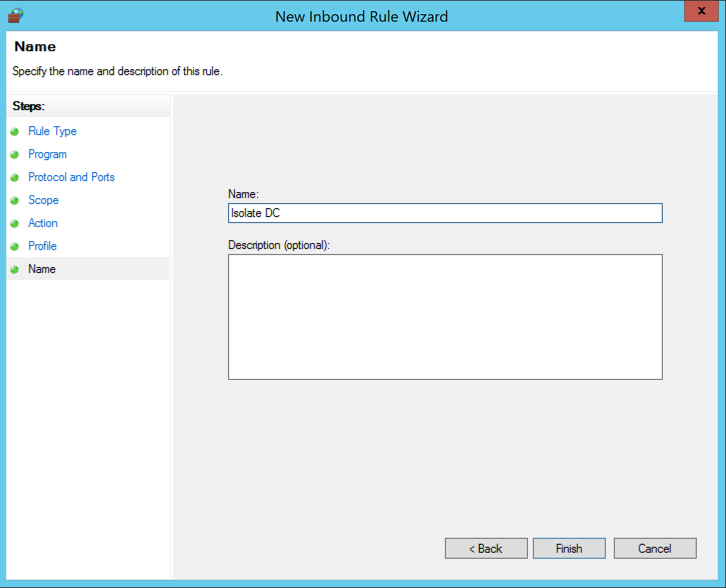Click Finish to create the rule
This screenshot has height=588, width=726.
(569, 548)
